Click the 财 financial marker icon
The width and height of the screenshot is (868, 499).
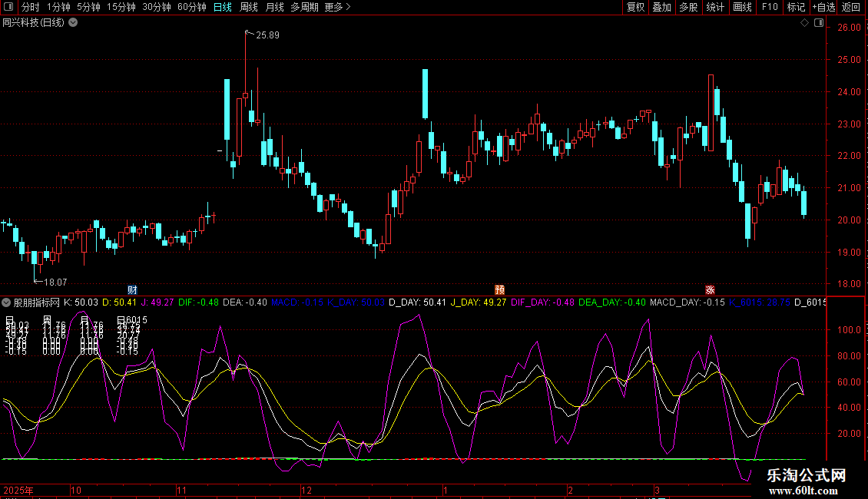click(132, 289)
